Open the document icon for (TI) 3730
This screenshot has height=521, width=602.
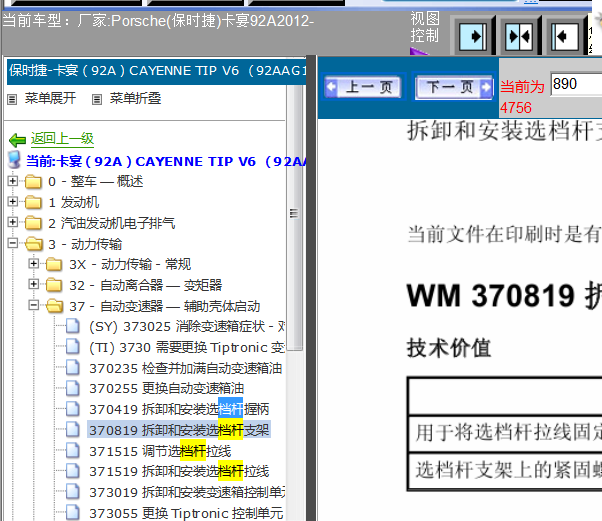pyautogui.click(x=73, y=347)
